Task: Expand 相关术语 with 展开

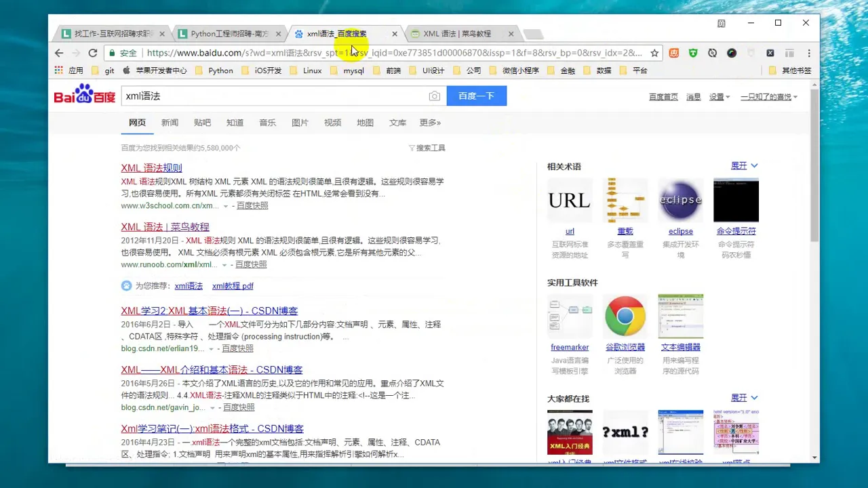Action: 744,165
